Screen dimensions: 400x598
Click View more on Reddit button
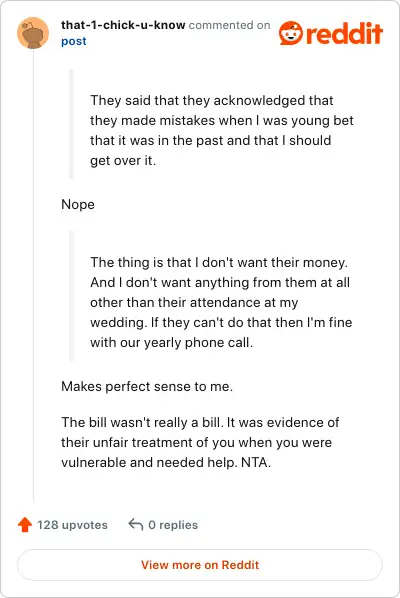(200, 565)
